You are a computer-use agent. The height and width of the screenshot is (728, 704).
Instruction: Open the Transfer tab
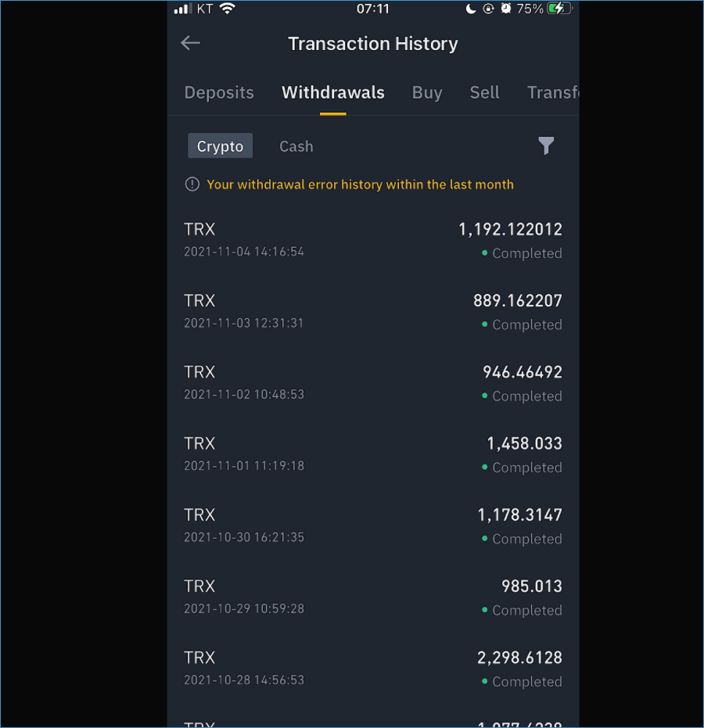click(552, 92)
